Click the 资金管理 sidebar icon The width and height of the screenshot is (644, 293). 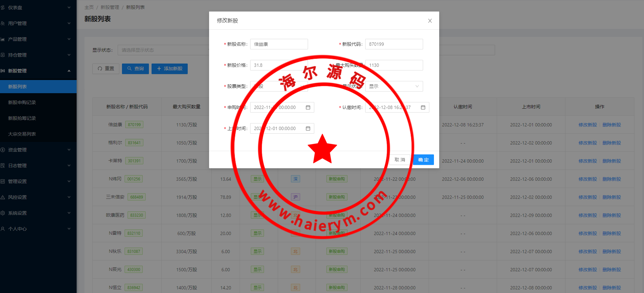(x=3, y=150)
